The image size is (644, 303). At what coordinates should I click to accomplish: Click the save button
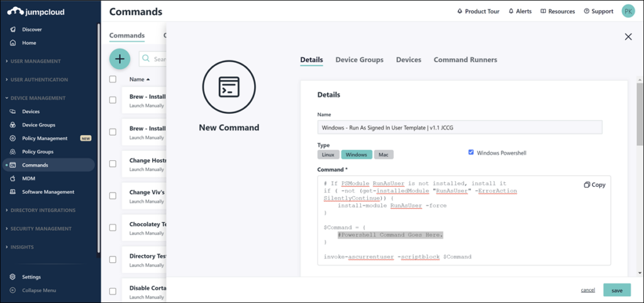tap(616, 290)
